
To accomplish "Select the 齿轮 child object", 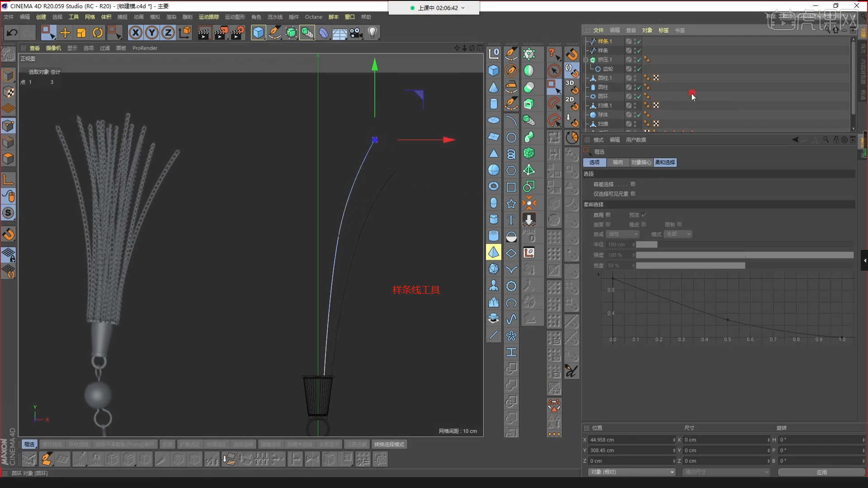I will coord(608,69).
